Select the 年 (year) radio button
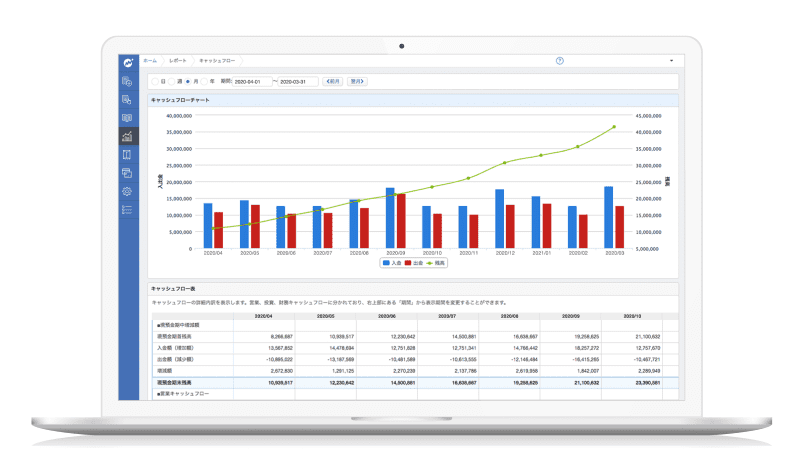The width and height of the screenshot is (800, 476). tap(204, 82)
